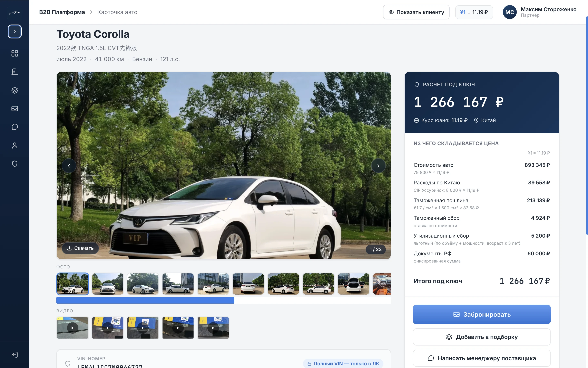Play the third video
The height and width of the screenshot is (368, 588).
pos(143,328)
